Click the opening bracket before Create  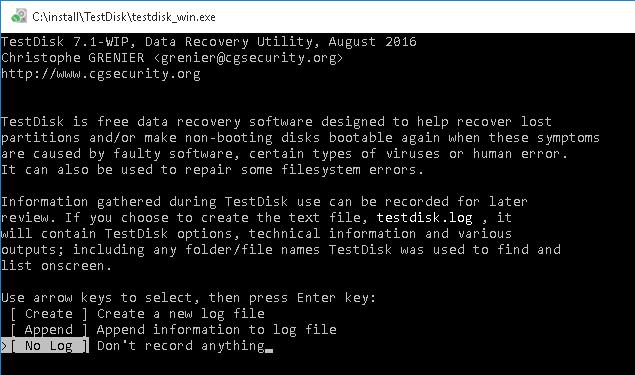point(13,314)
